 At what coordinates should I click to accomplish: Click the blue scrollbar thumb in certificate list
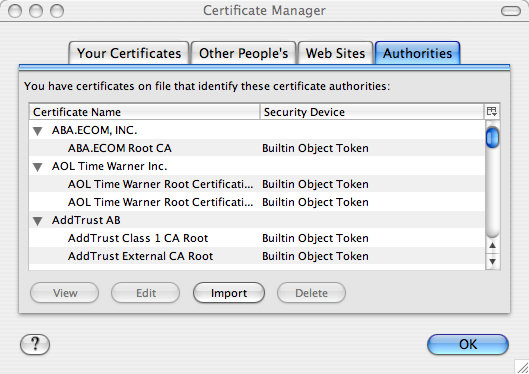pyautogui.click(x=493, y=137)
